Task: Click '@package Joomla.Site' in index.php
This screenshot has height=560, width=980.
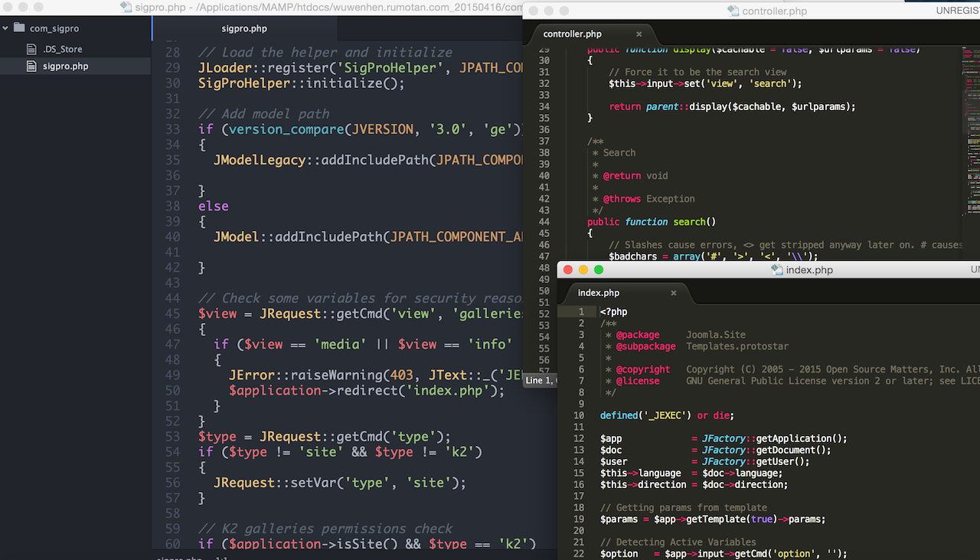Action: pos(681,334)
